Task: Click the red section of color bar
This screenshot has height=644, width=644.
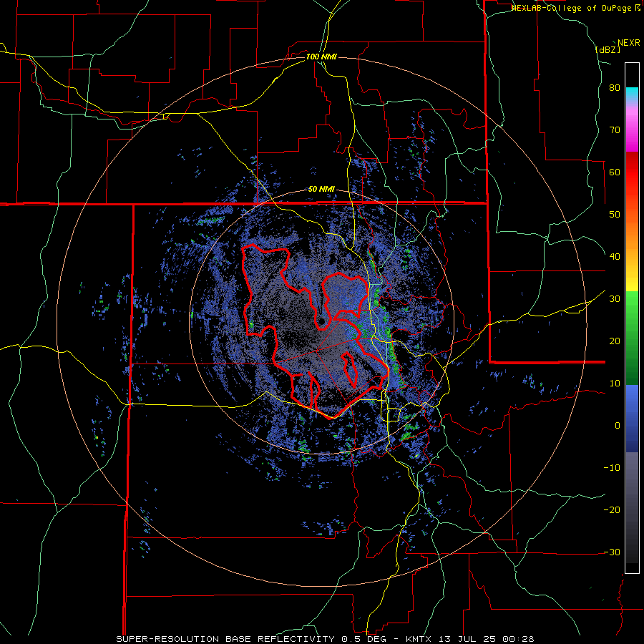Action: point(632,172)
